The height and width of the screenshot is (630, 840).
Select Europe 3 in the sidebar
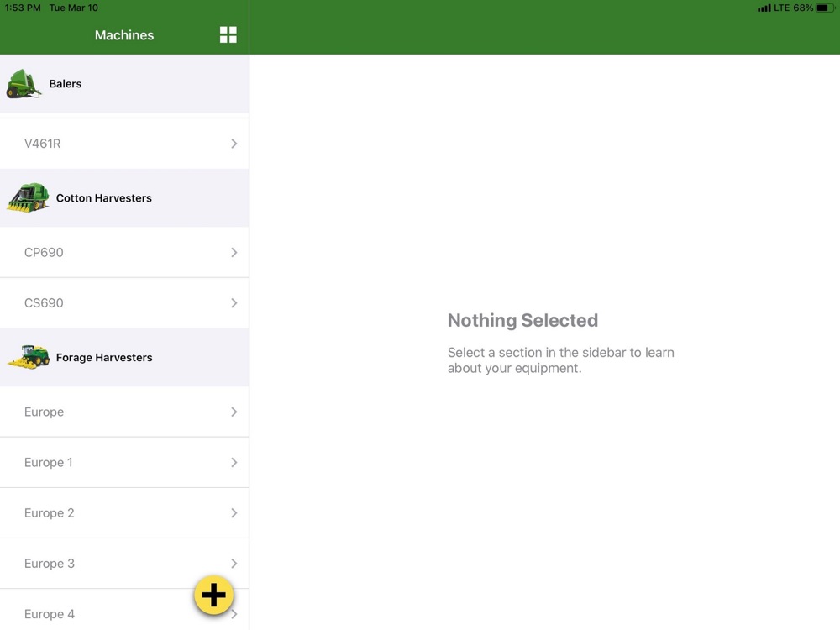(50, 563)
